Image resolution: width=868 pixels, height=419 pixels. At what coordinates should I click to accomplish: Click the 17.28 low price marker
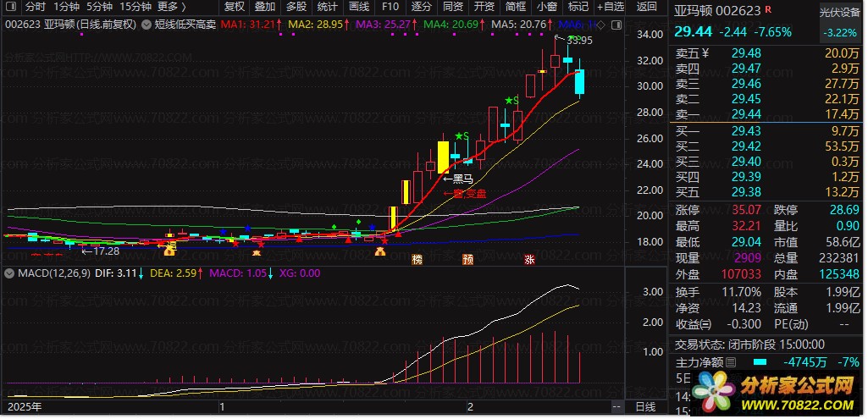(107, 251)
